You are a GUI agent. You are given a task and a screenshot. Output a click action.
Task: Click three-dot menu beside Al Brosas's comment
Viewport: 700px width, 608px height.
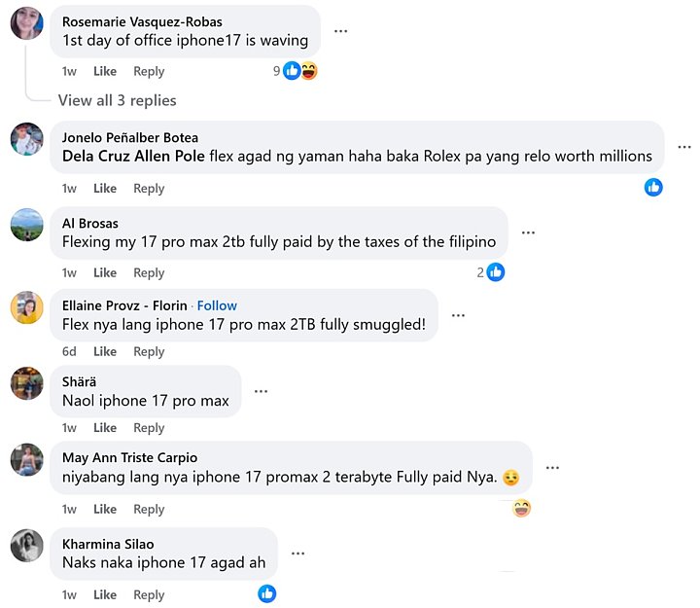point(528,232)
